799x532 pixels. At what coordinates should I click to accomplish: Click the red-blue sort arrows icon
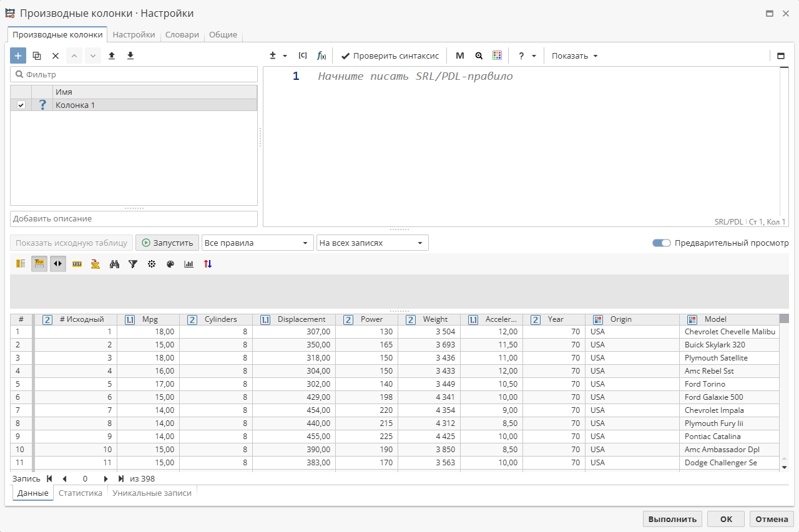coord(208,264)
